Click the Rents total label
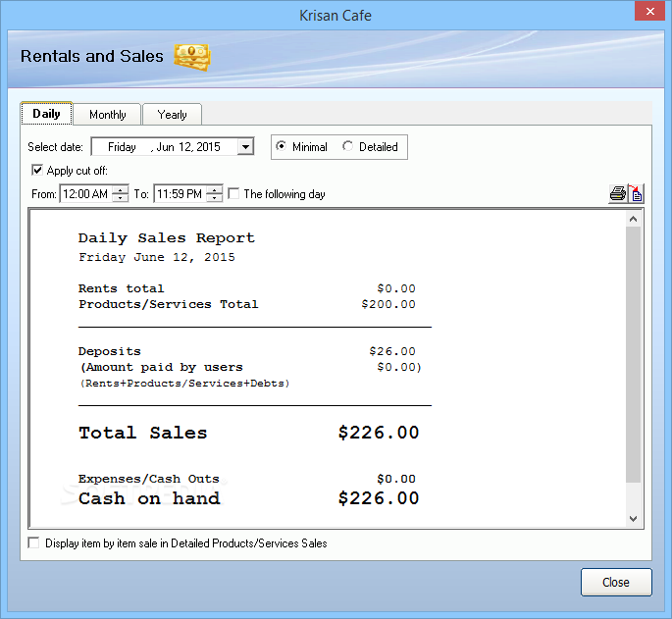The height and width of the screenshot is (619, 672). coord(121,288)
